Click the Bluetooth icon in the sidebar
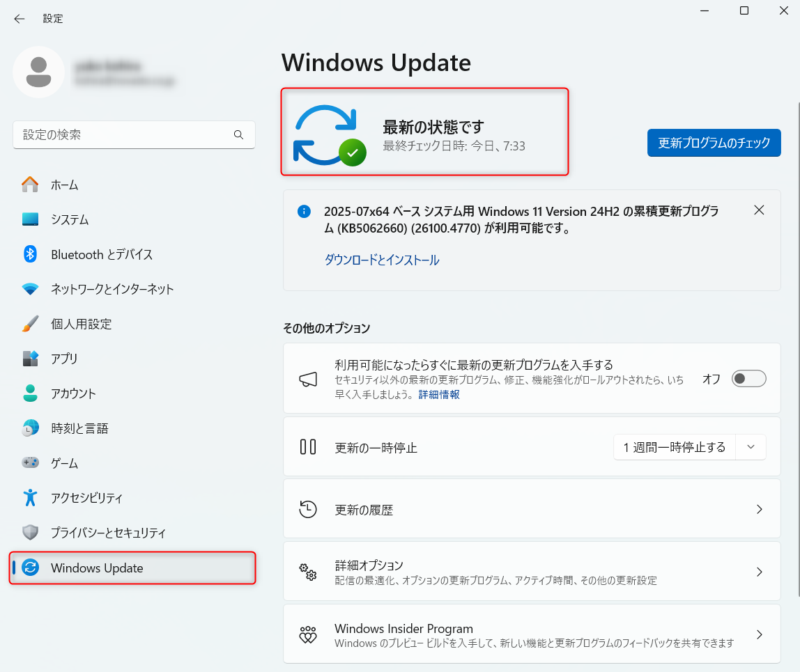Image resolution: width=800 pixels, height=672 pixels. click(30, 254)
